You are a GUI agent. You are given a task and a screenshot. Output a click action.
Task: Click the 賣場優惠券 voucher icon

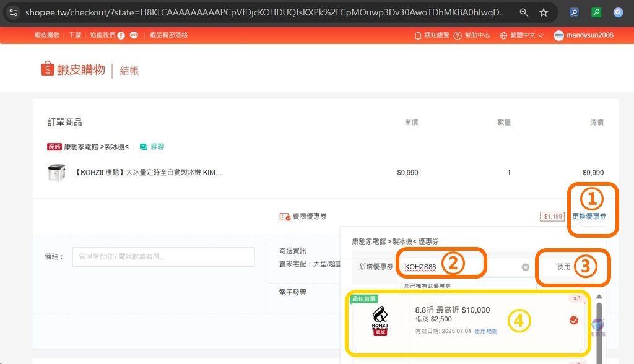click(x=285, y=217)
